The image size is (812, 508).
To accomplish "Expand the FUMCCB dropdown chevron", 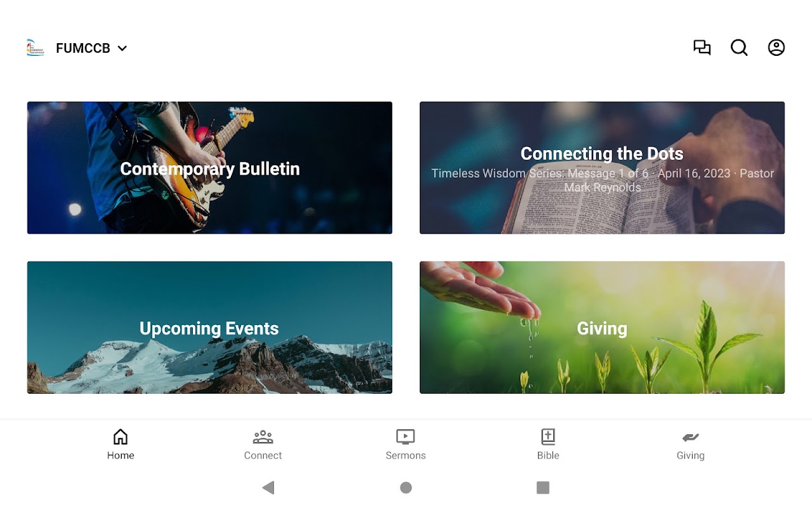I will click(x=122, y=48).
